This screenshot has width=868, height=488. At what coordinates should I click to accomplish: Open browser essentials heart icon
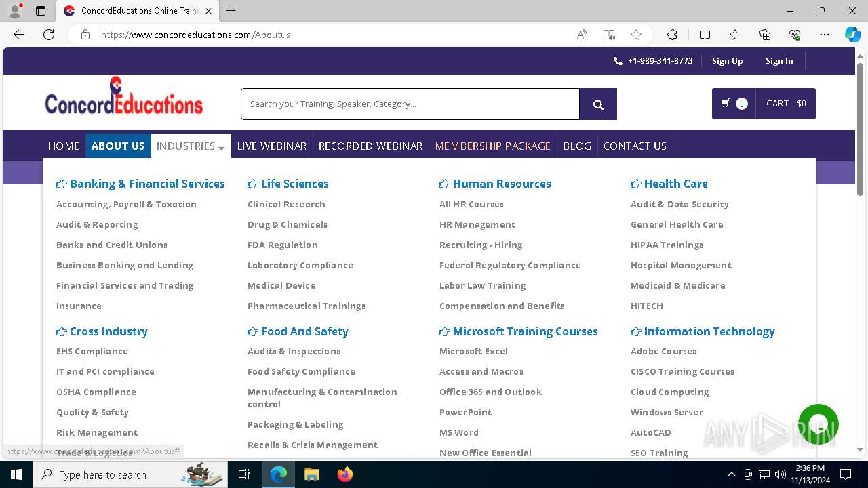(x=795, y=35)
